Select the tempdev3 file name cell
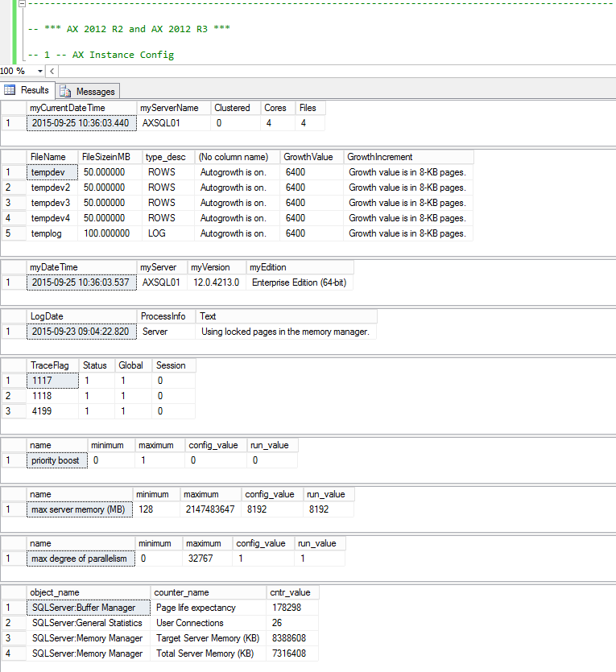Image resolution: width=616 pixels, height=672 pixels. coord(52,203)
